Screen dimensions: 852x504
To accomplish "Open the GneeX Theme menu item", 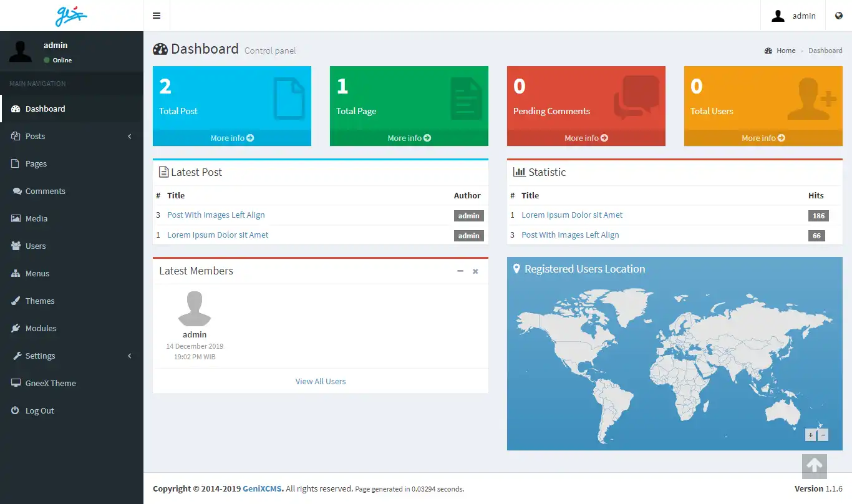I will coord(72,383).
